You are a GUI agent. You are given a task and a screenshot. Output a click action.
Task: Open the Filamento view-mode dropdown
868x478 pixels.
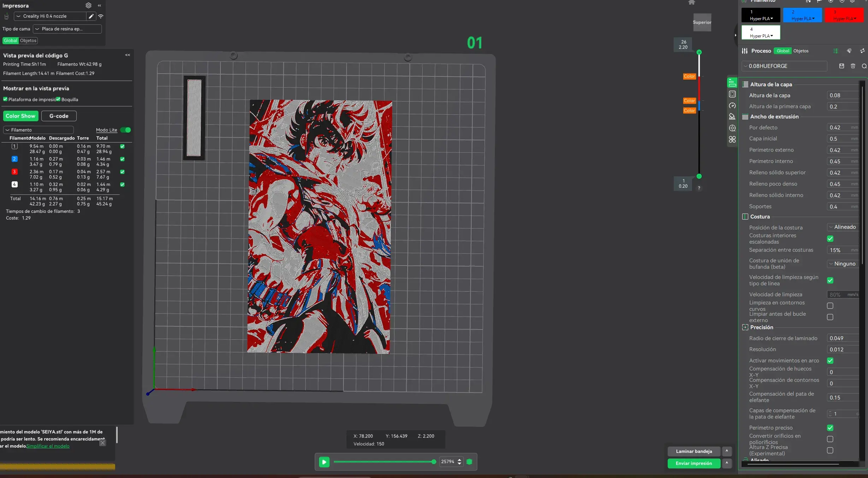(x=39, y=130)
